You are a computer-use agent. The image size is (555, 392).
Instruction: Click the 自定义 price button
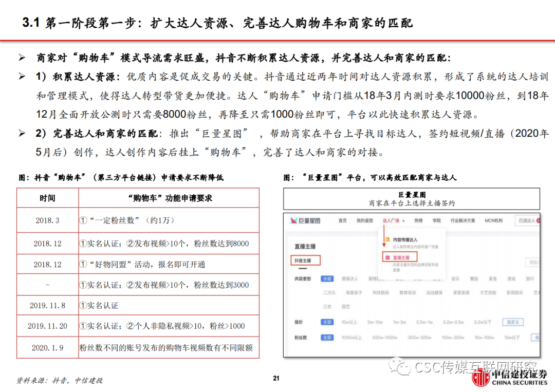(513, 322)
